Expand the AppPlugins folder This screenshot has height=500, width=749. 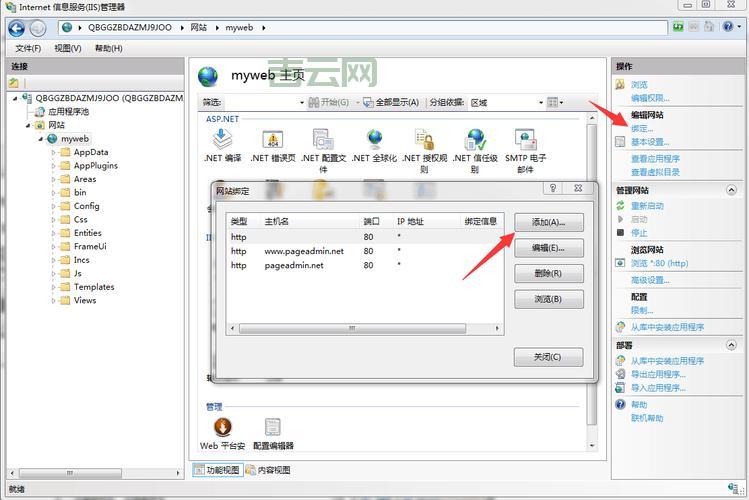(x=53, y=166)
